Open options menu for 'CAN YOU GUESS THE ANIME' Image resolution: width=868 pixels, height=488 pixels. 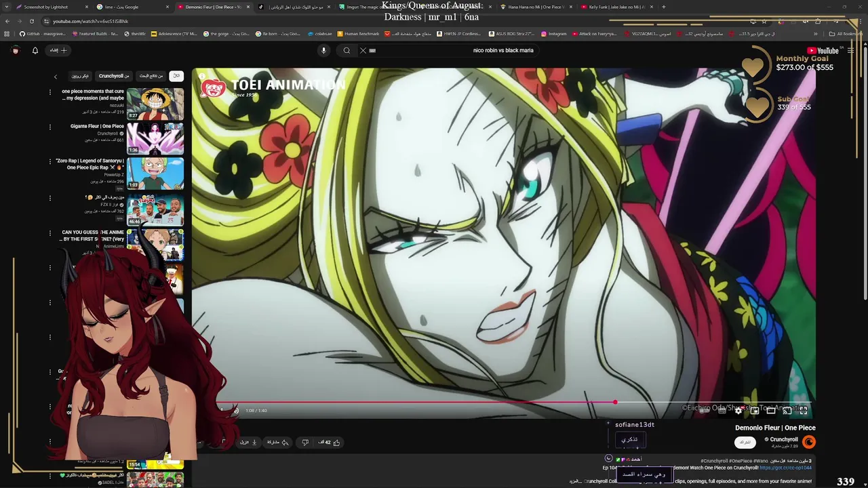pyautogui.click(x=50, y=232)
